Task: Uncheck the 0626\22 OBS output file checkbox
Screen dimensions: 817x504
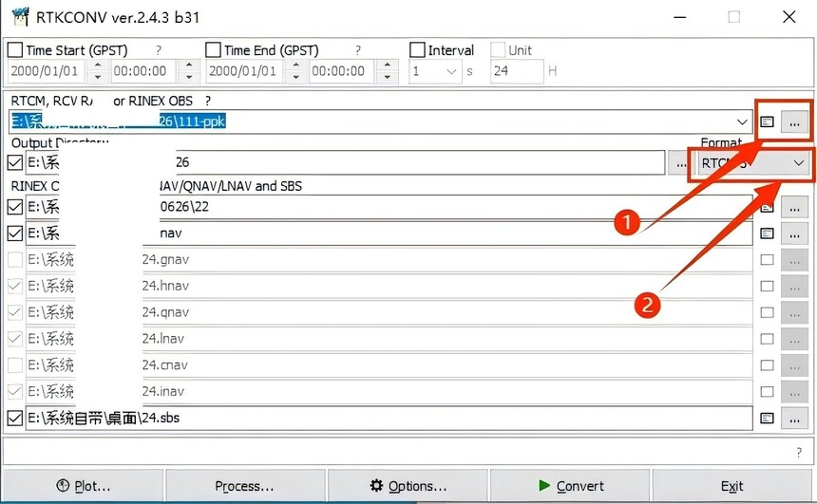Action: pyautogui.click(x=15, y=207)
